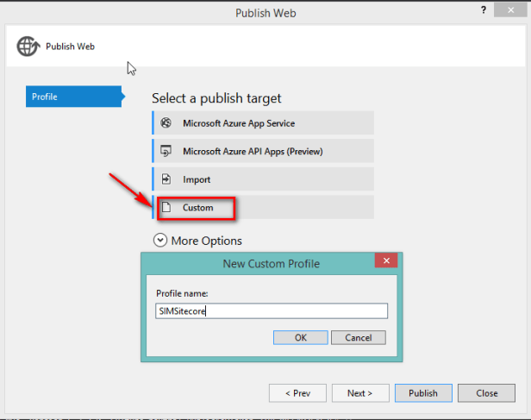This screenshot has width=531, height=420.
Task: Go back with the Prev button
Action: 297,393
